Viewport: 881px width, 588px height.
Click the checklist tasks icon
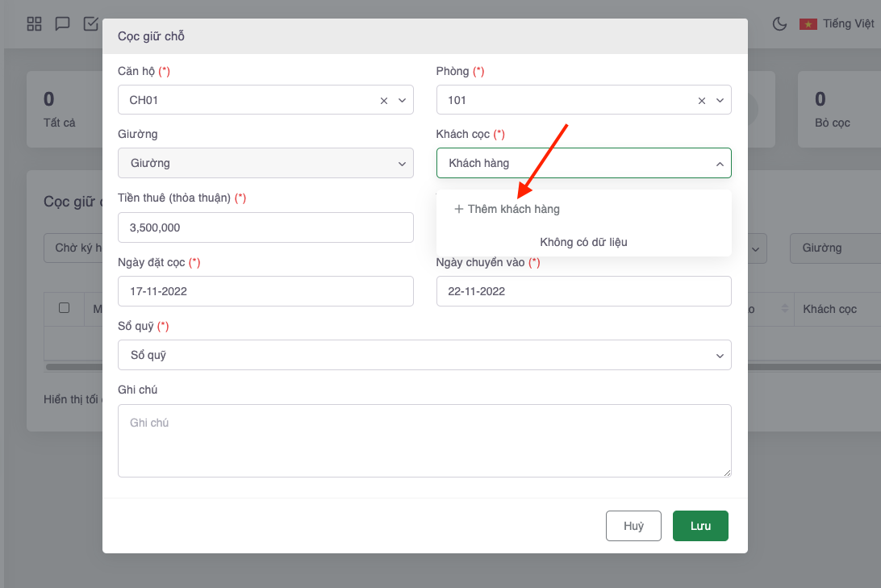pos(90,23)
